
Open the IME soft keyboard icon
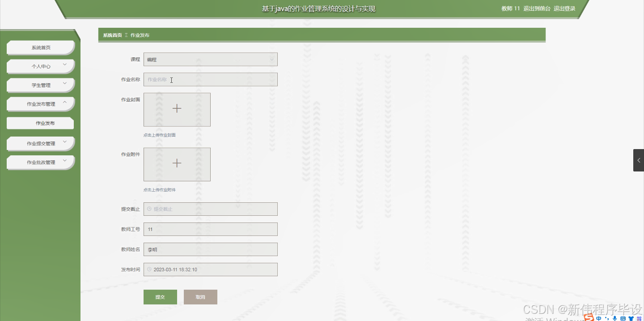pyautogui.click(x=623, y=318)
